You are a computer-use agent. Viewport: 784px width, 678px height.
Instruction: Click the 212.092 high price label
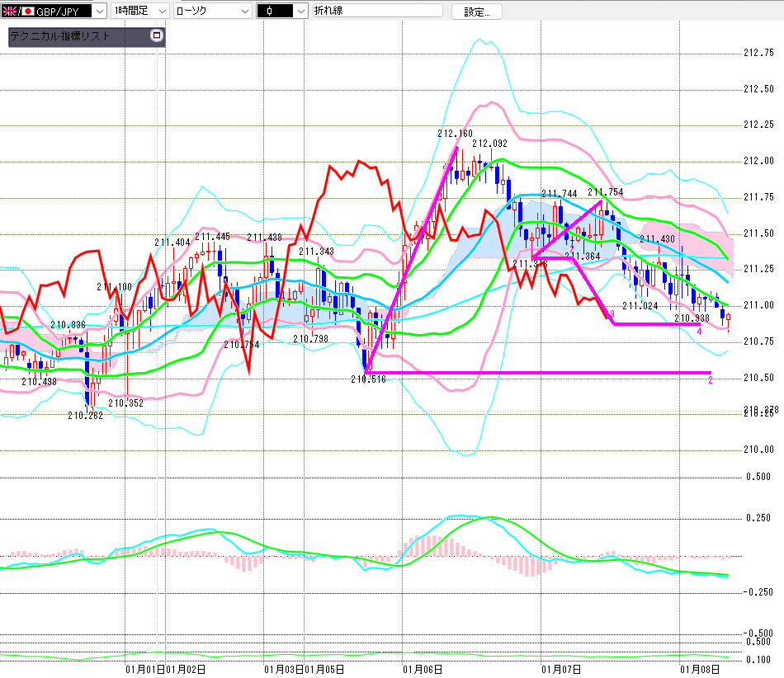point(489,144)
